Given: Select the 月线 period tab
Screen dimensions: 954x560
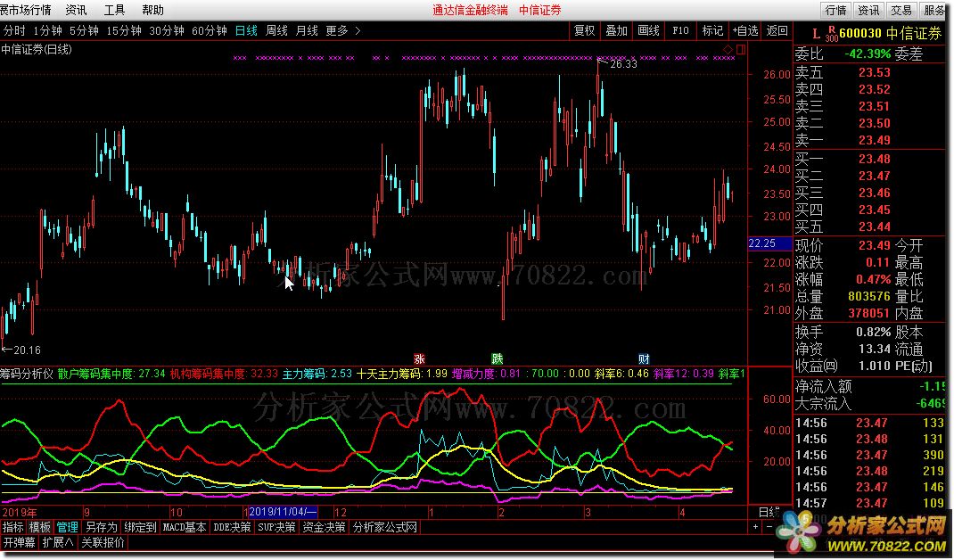Looking at the screenshot, I should click(307, 30).
